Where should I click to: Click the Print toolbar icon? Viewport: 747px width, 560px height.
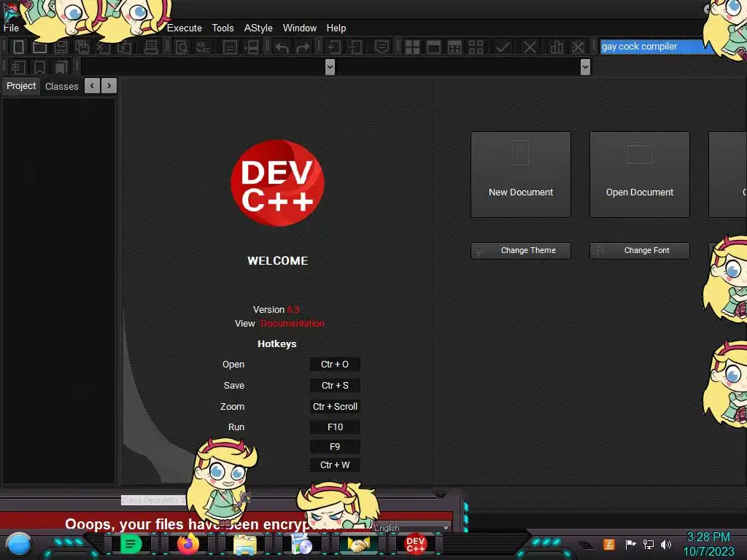[151, 47]
